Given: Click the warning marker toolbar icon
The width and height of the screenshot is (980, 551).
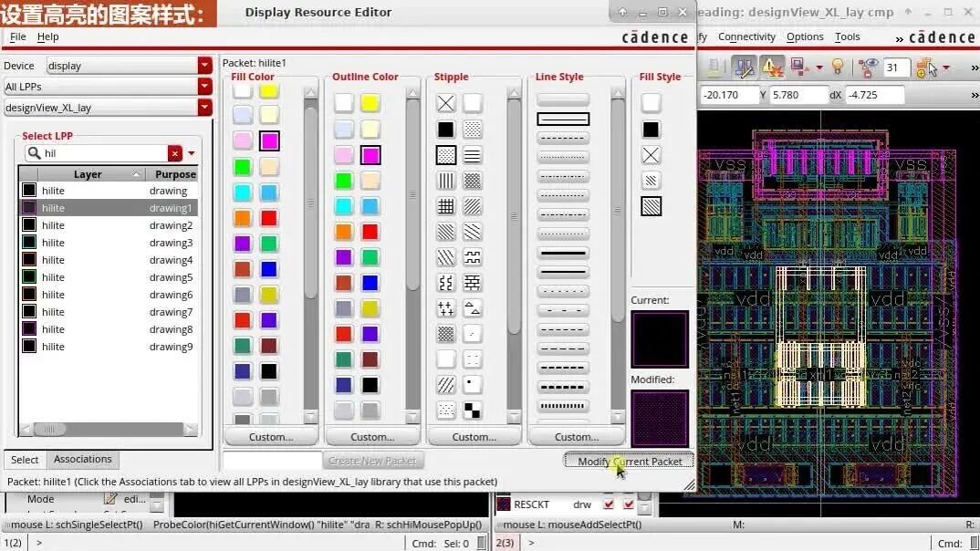Looking at the screenshot, I should 772,67.
